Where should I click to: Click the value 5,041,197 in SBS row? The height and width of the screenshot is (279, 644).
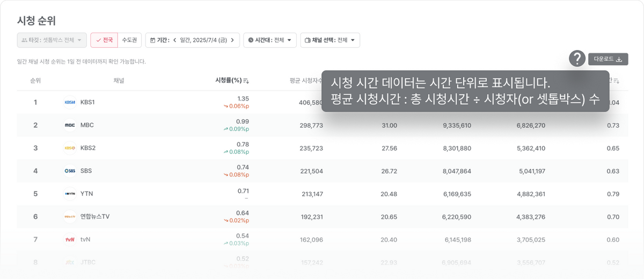tap(532, 171)
